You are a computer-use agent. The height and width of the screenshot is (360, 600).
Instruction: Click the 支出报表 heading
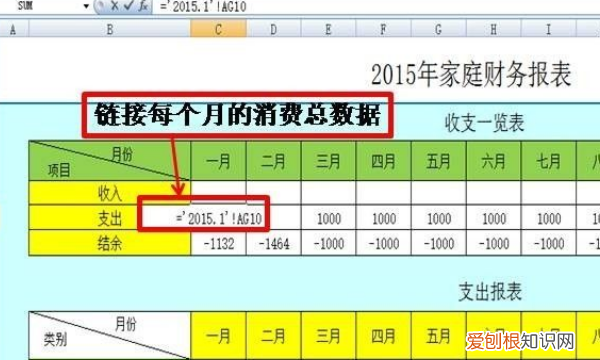coord(490,292)
